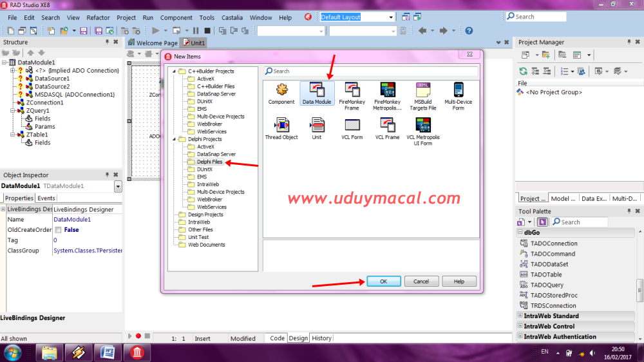
Task: Pick the VCL Metropolis UI Form item
Action: [422, 131]
